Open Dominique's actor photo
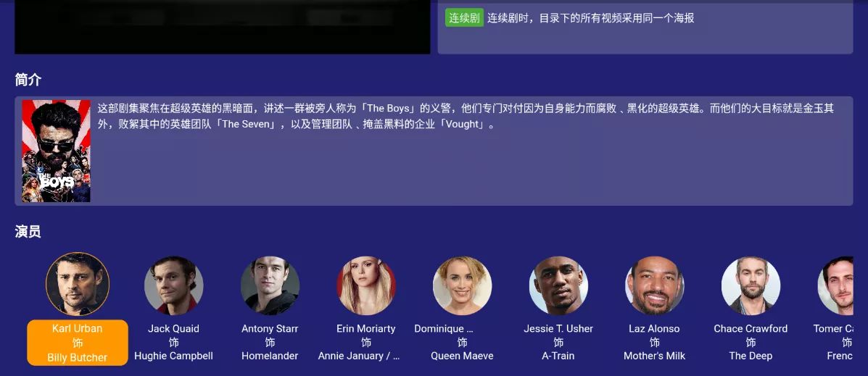The image size is (868, 376). (x=462, y=286)
